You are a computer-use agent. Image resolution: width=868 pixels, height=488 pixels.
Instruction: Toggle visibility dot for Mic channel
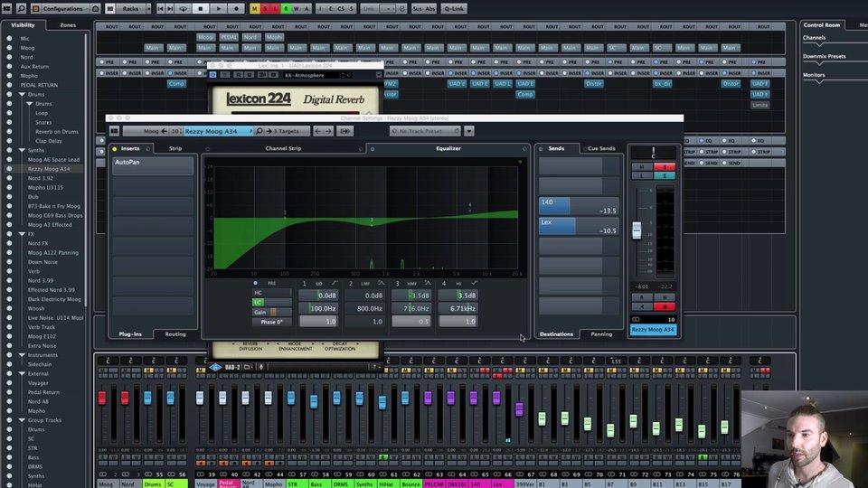point(9,38)
